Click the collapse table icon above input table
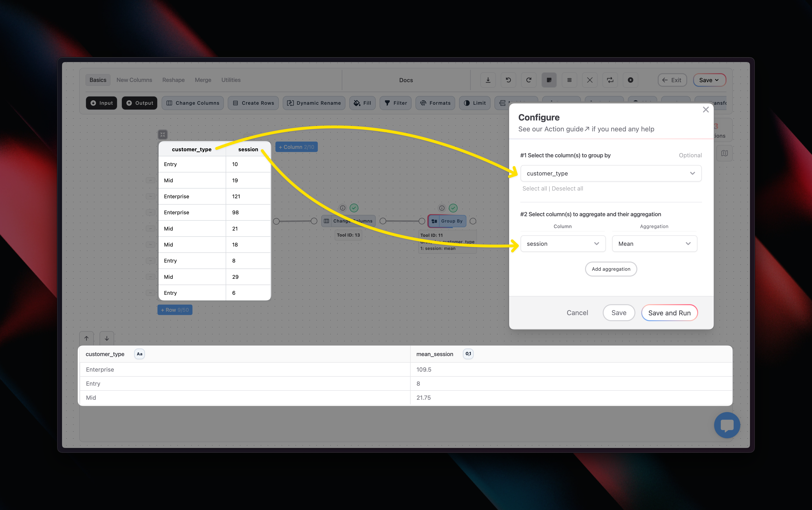 [x=163, y=135]
